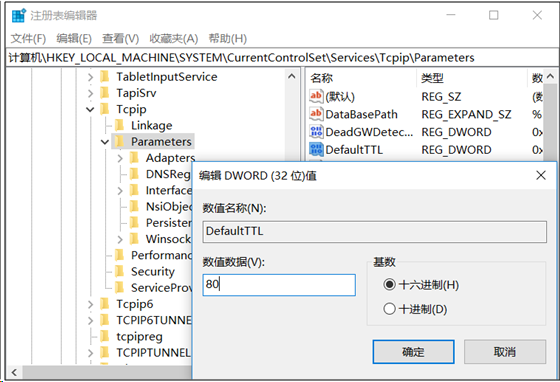Open the 查看(V) menu
The image size is (560, 382).
point(120,38)
